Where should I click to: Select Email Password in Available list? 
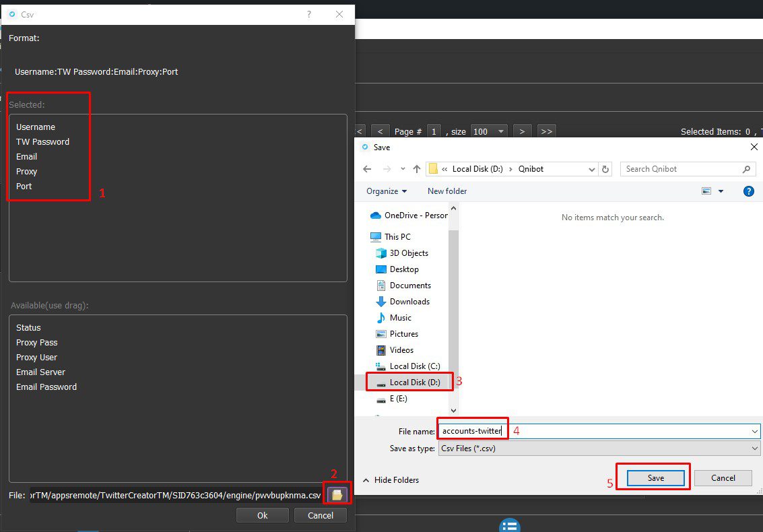coord(46,387)
